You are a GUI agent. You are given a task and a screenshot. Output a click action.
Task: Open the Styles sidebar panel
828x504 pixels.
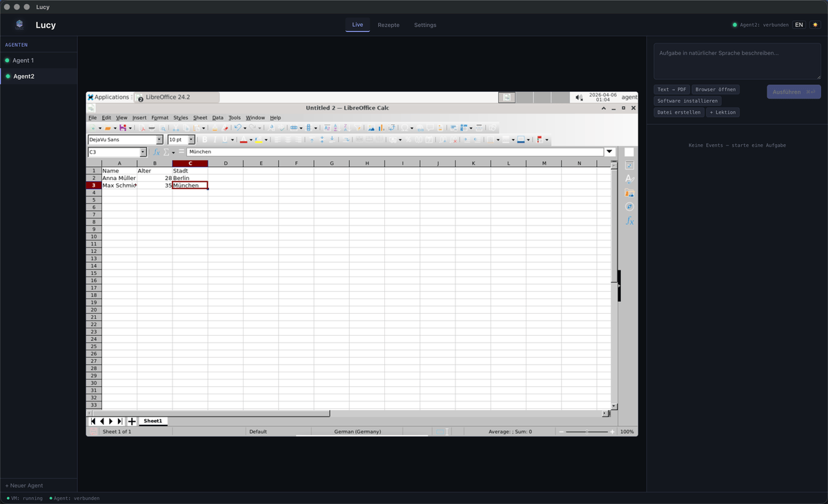(629, 179)
